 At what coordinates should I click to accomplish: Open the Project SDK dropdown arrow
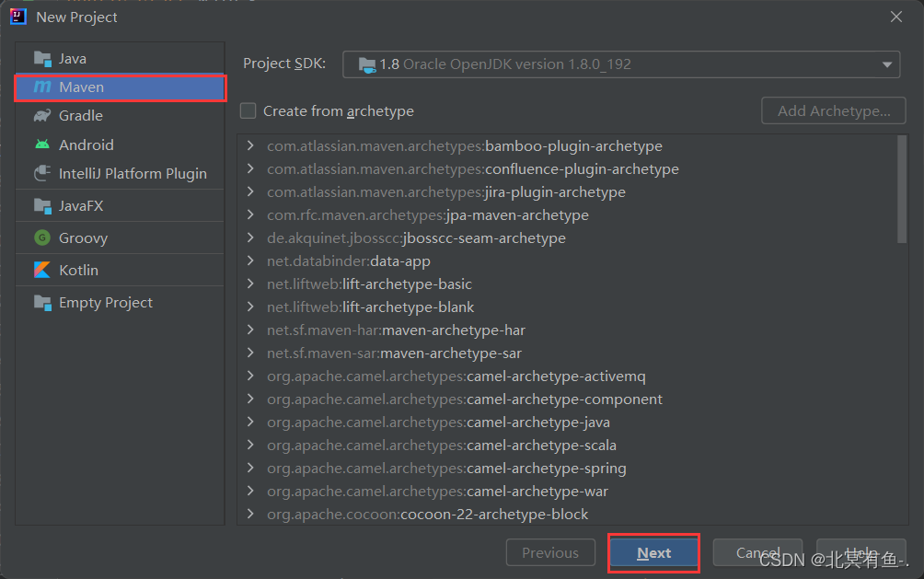(887, 64)
